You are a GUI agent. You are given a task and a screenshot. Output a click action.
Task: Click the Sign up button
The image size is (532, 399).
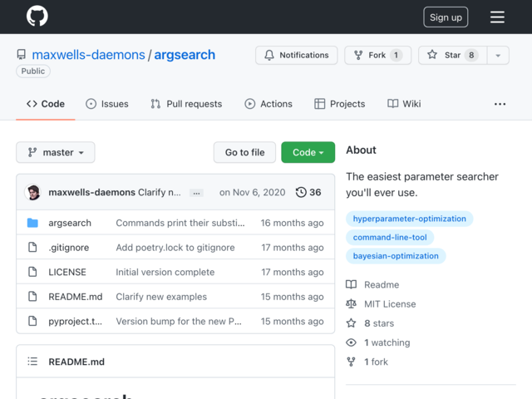tap(446, 17)
